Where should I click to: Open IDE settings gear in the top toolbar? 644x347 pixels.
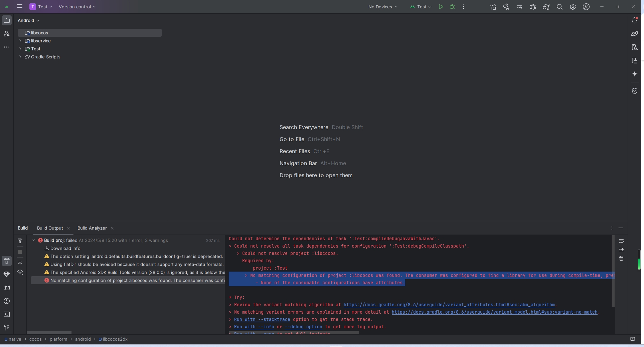573,7
